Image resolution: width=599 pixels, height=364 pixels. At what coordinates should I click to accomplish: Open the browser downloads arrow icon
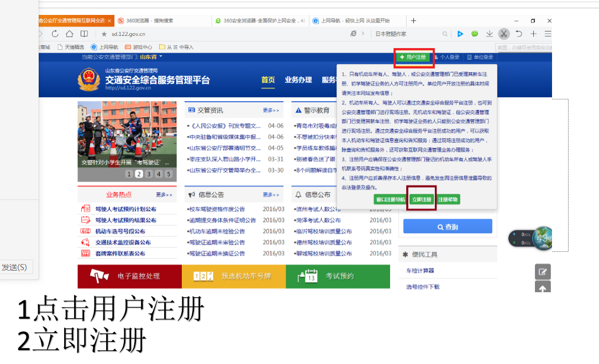pos(489,34)
